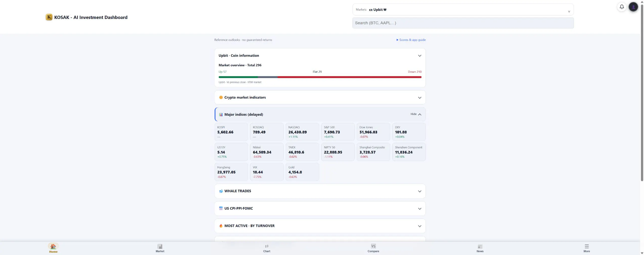Select the KOSPI index card
This screenshot has height=255, width=644.
click(x=231, y=132)
